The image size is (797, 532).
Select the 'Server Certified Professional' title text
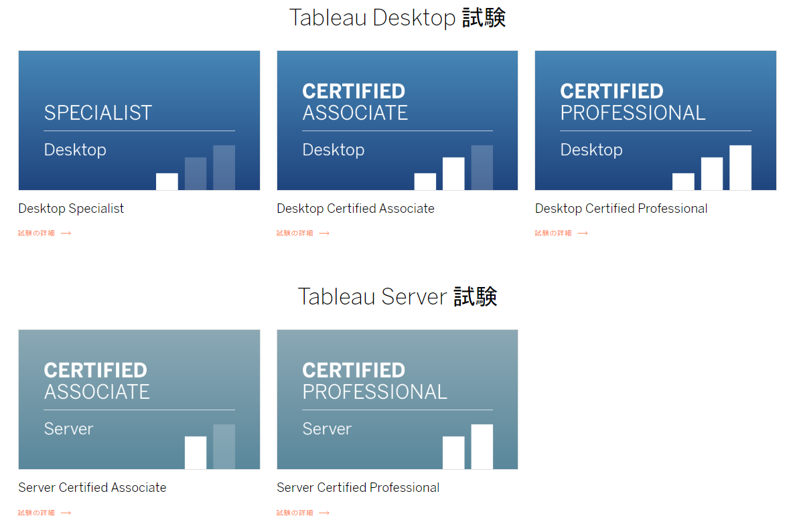358,487
